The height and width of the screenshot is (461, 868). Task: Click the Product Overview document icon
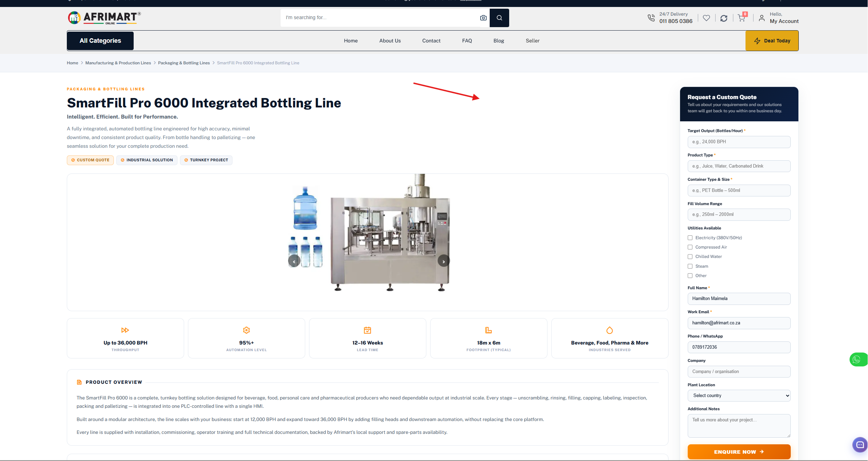tap(79, 382)
